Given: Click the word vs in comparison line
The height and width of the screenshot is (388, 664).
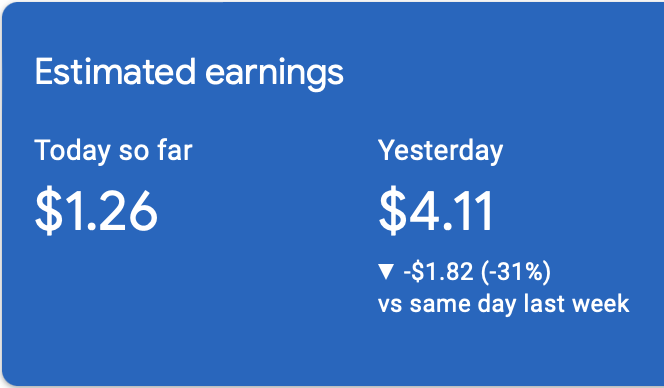Looking at the screenshot, I should [390, 305].
